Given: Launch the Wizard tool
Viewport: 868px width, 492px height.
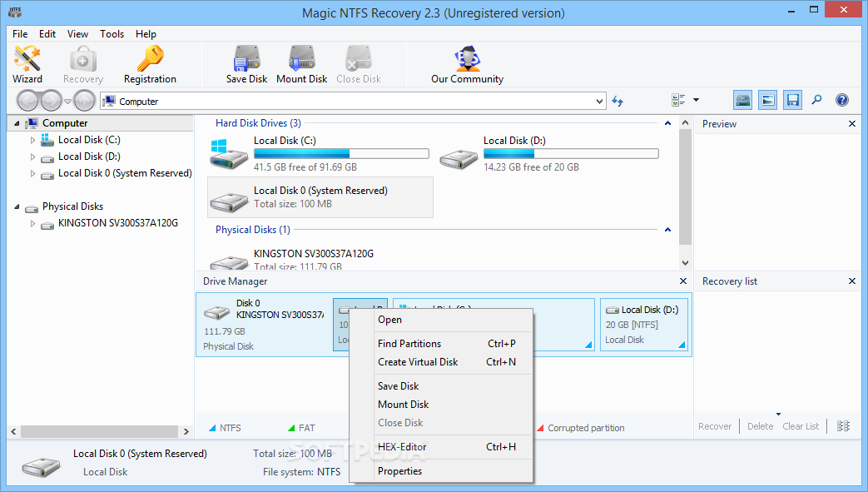Looking at the screenshot, I should (x=27, y=64).
